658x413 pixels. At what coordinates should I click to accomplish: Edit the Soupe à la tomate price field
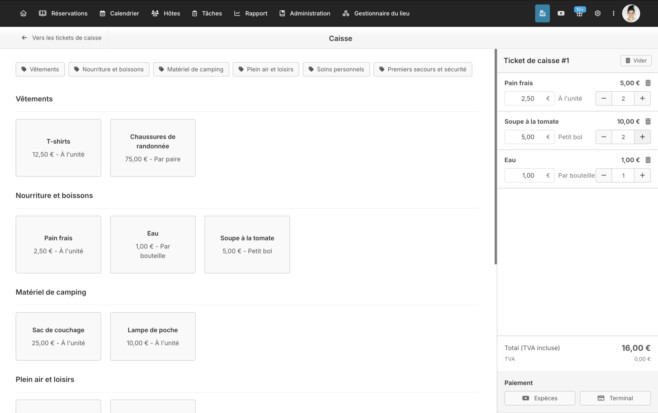pos(529,137)
